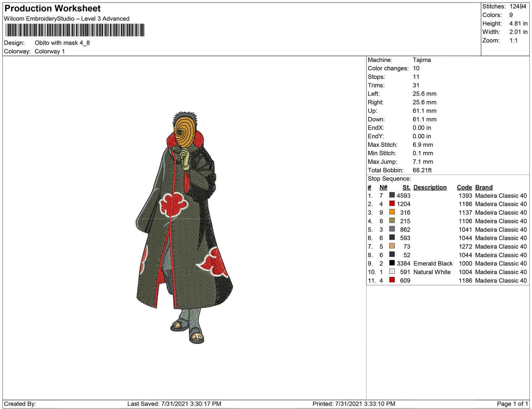Click thread code 1393
The height and width of the screenshot is (409, 532).
pos(465,196)
